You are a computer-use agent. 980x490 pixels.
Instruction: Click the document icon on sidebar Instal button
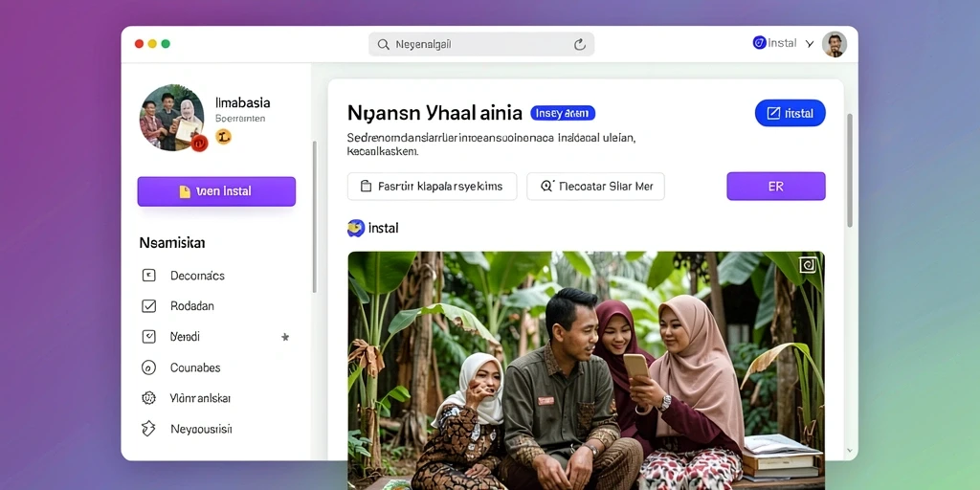[x=185, y=191]
